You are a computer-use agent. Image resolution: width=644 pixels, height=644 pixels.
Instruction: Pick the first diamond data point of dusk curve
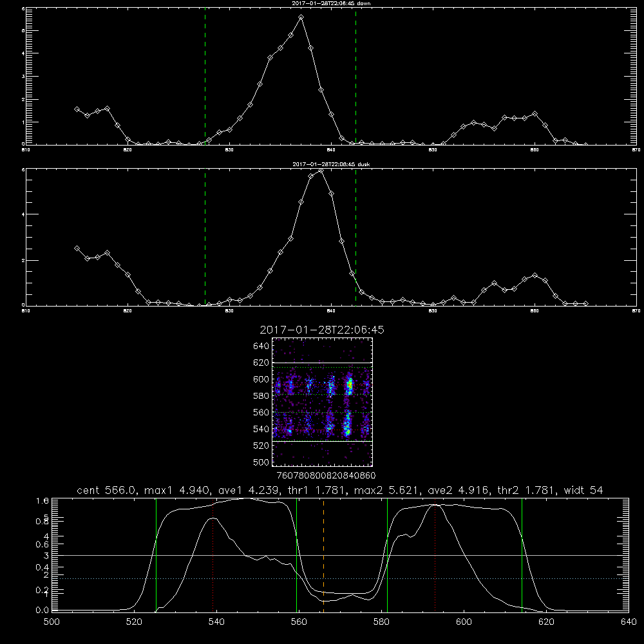[x=77, y=248]
